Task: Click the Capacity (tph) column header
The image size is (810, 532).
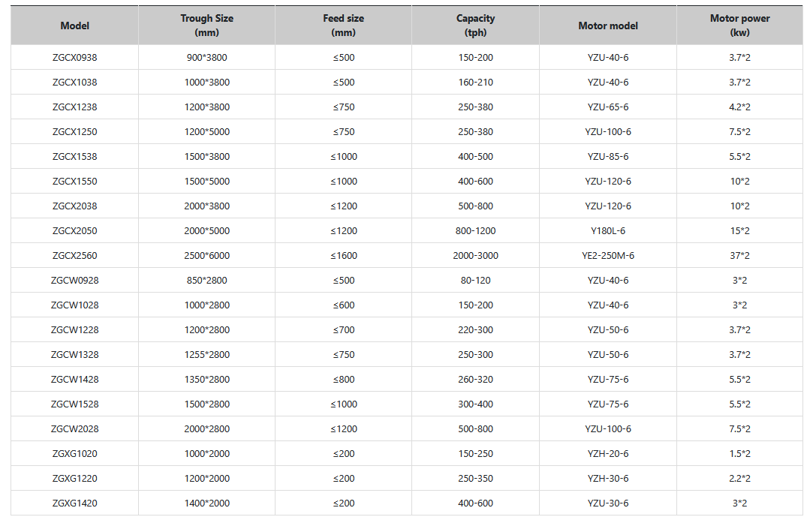Action: (475, 26)
